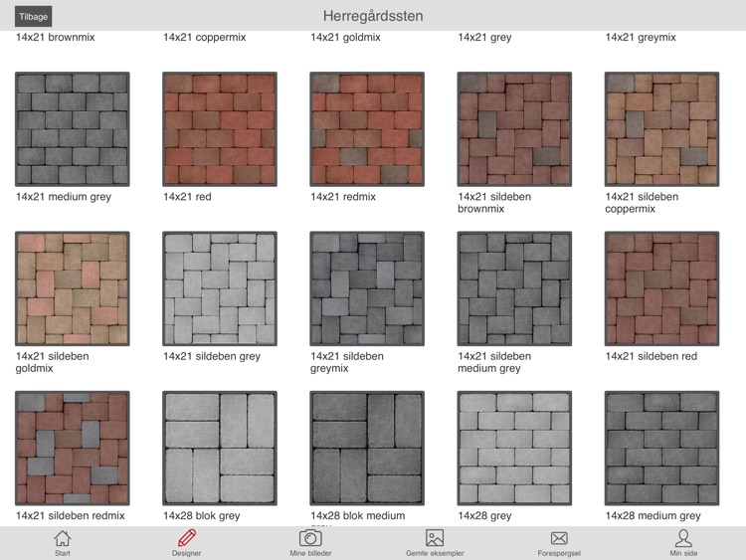746x560 pixels.
Task: Click the 14x21 goldmix label
Action: [345, 37]
